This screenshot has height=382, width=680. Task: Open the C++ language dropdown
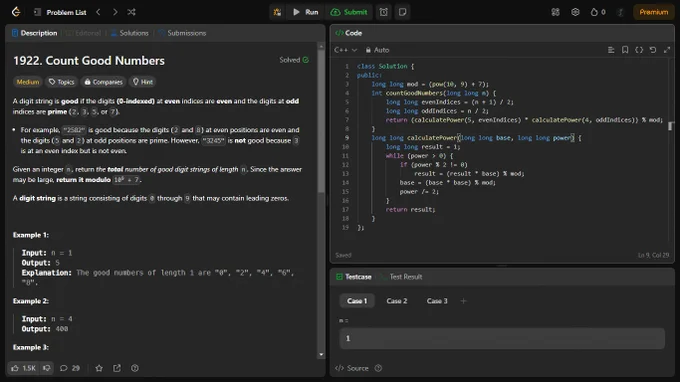[345, 50]
